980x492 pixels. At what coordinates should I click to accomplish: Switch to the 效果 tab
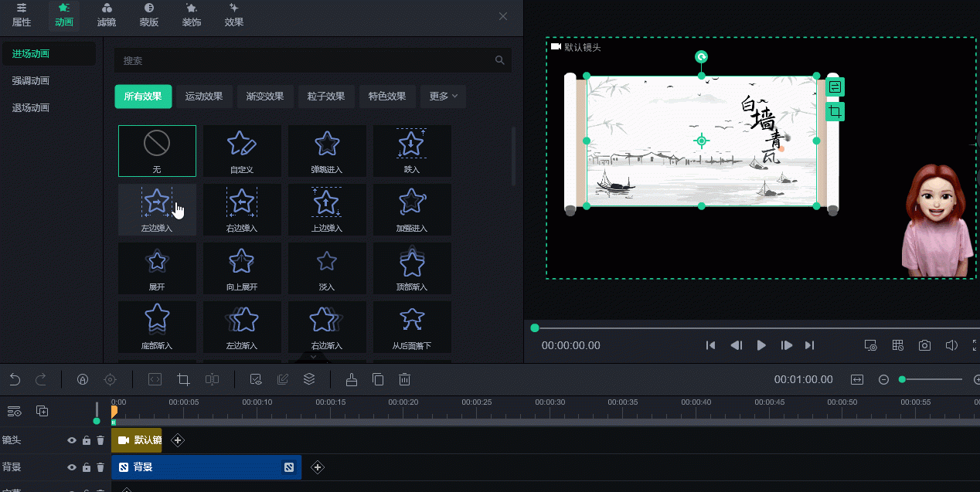(x=234, y=15)
